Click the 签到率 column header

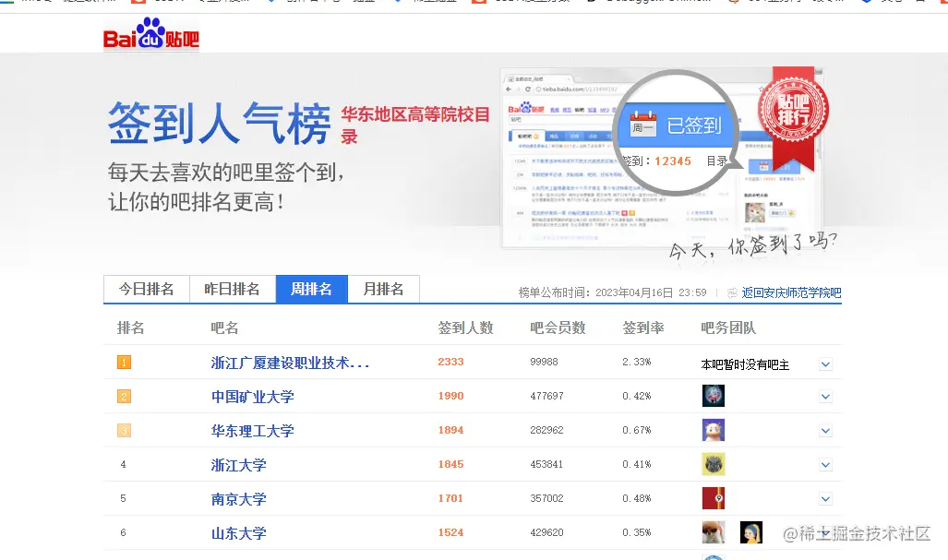(x=643, y=328)
